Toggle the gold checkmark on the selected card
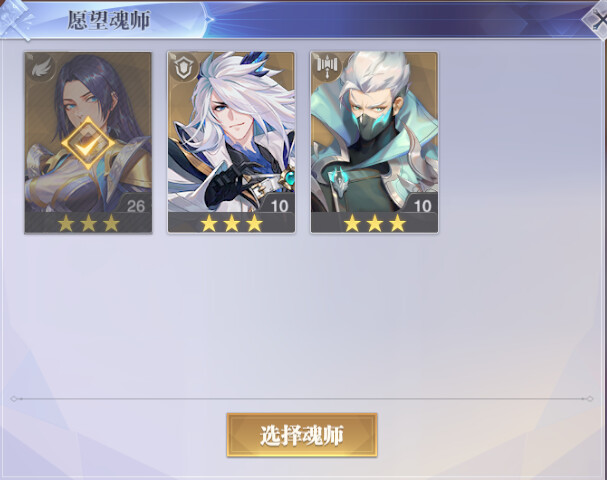607x480 pixels. 88,143
